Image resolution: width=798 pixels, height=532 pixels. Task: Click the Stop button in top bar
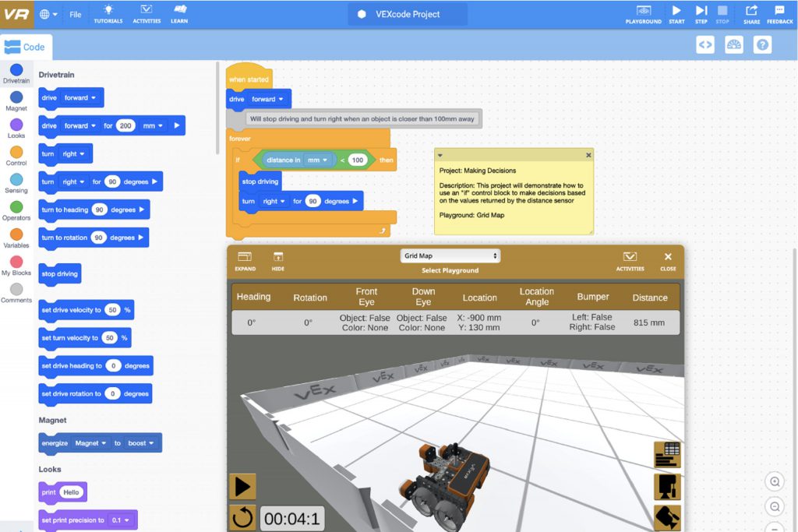click(722, 14)
